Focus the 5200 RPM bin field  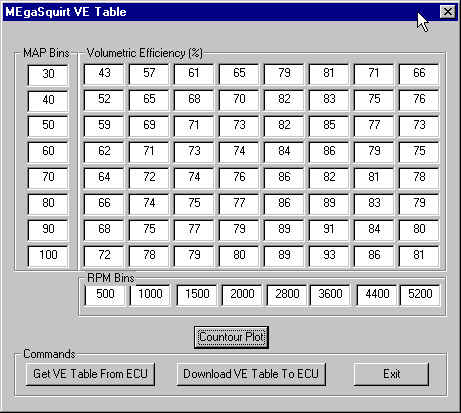click(x=420, y=295)
